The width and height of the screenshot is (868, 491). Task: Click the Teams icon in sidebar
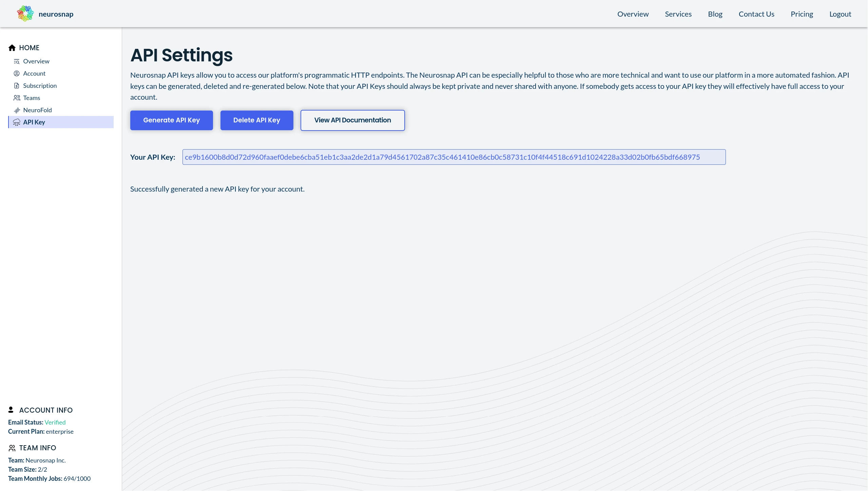pos(17,98)
